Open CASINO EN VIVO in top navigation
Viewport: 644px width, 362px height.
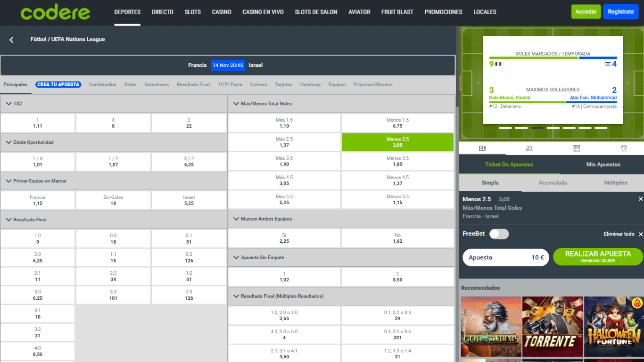pos(263,12)
